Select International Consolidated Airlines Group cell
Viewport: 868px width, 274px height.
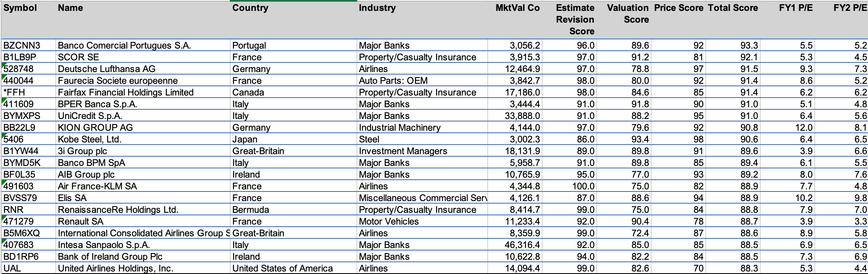(143, 233)
